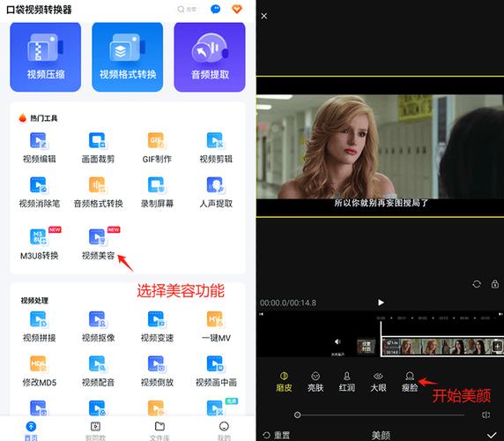Launch the GIF制作 tool

(157, 147)
